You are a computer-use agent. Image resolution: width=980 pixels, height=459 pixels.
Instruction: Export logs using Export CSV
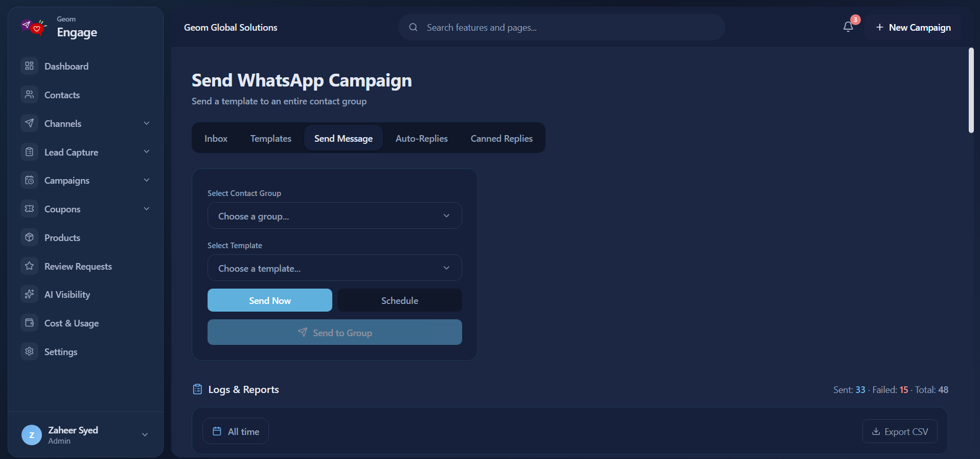click(900, 431)
